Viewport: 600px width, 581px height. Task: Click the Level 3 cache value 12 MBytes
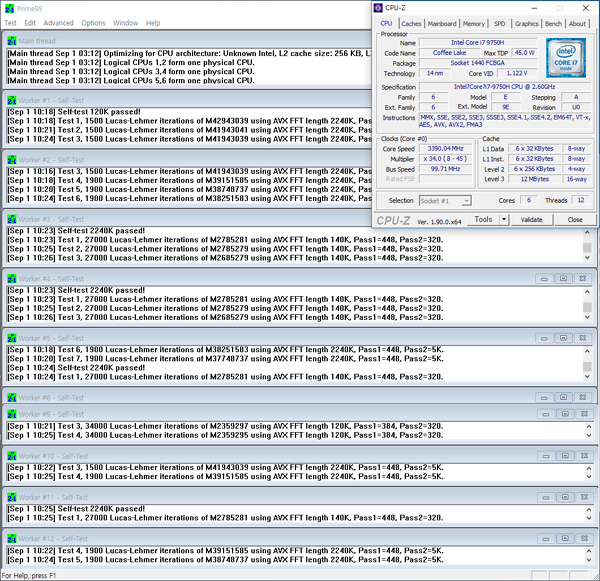(535, 179)
